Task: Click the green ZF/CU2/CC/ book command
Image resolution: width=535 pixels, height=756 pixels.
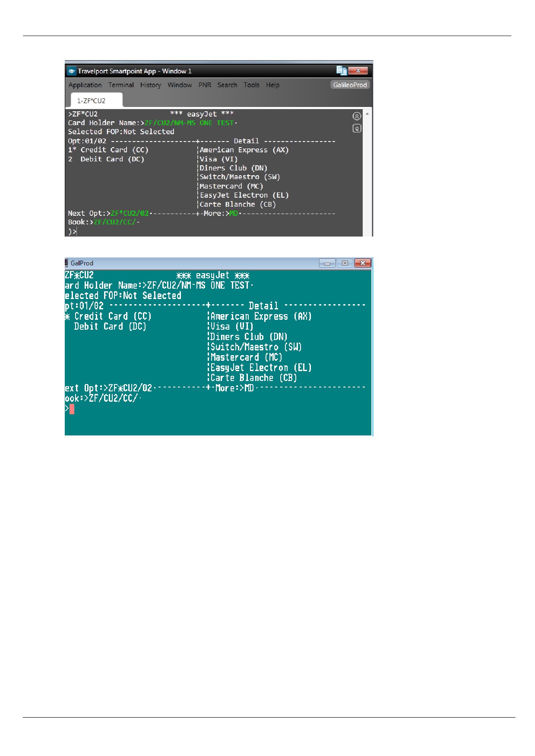Action: coord(115,222)
